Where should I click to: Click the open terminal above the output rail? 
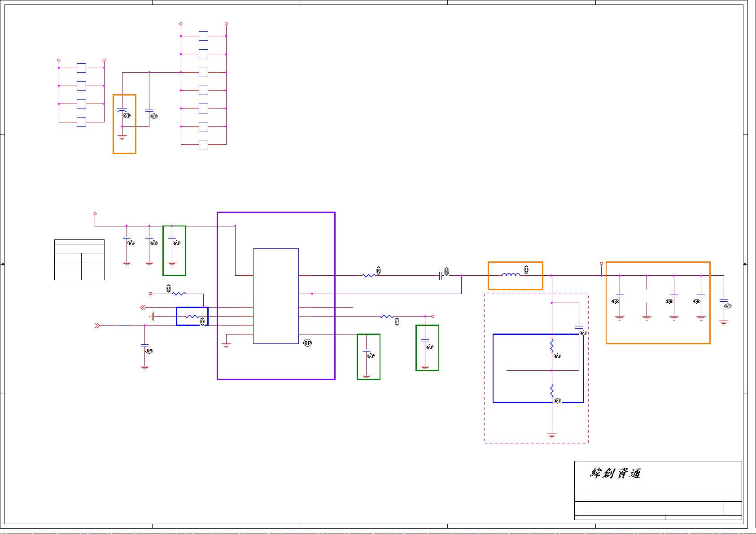coord(601,264)
